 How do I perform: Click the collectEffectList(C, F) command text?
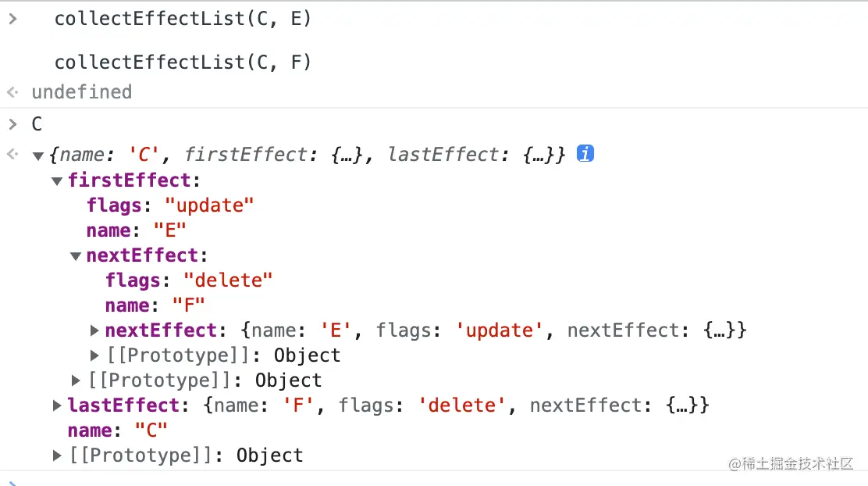(183, 62)
